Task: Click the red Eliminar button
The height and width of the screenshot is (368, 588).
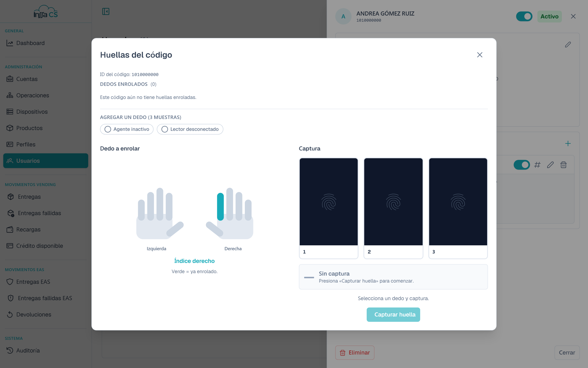Action: [x=355, y=352]
